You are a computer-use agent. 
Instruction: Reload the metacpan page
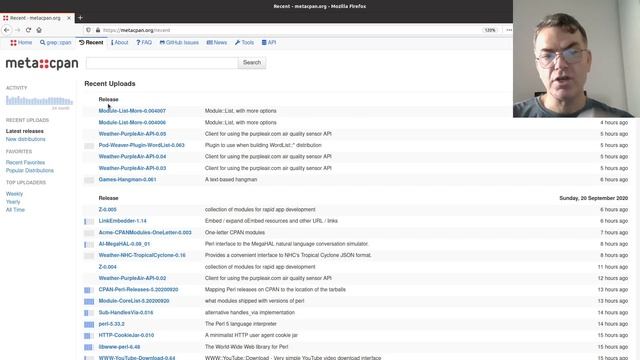click(28, 30)
